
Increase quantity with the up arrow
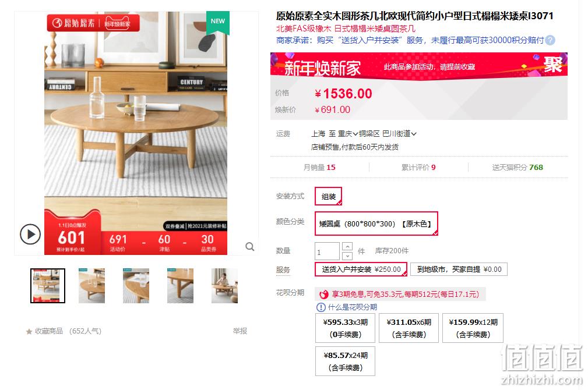pyautogui.click(x=348, y=246)
